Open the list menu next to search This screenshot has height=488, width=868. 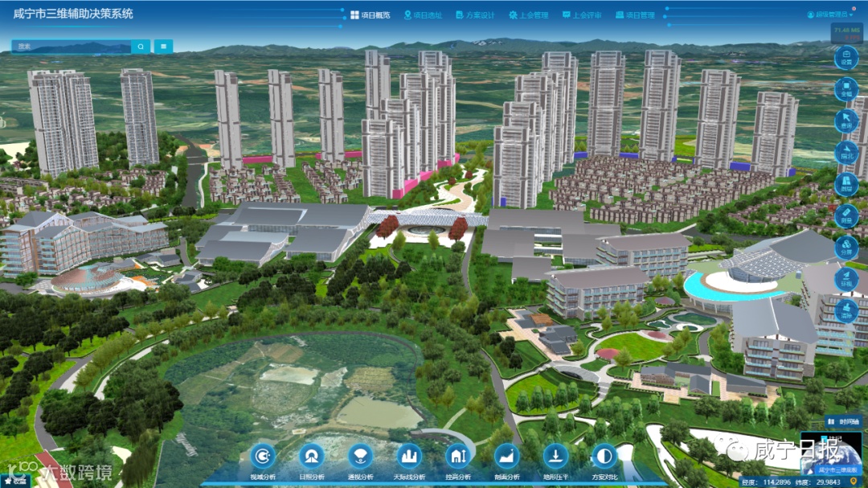(163, 47)
